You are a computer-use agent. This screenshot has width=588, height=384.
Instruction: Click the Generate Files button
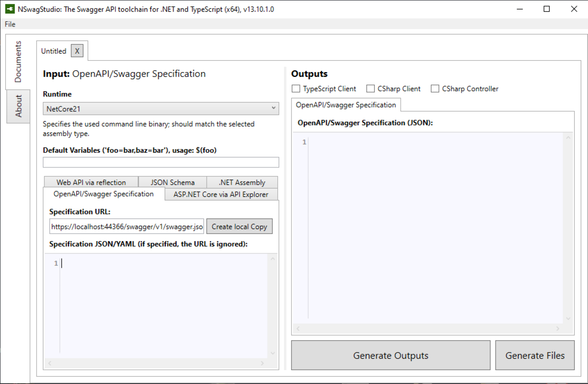pos(535,355)
